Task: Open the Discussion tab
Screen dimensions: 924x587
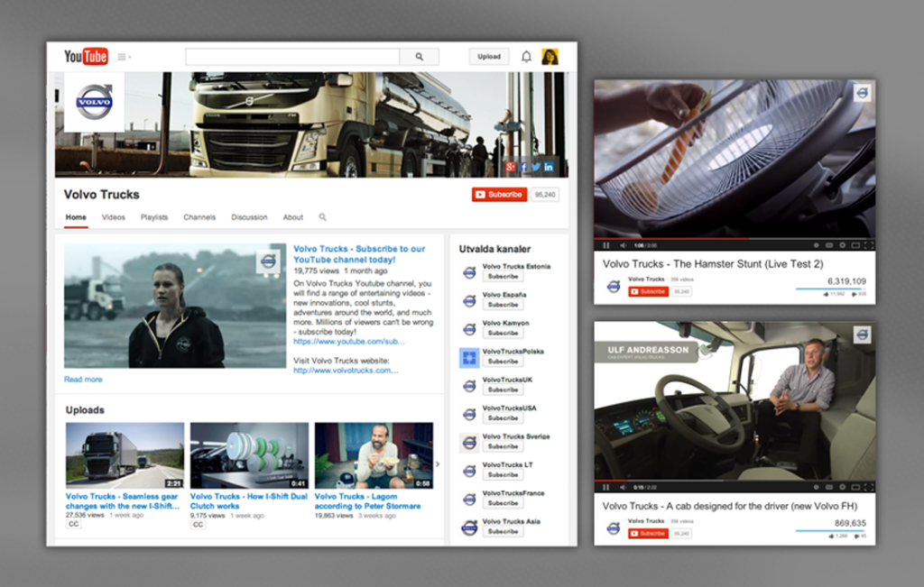Action: (249, 217)
